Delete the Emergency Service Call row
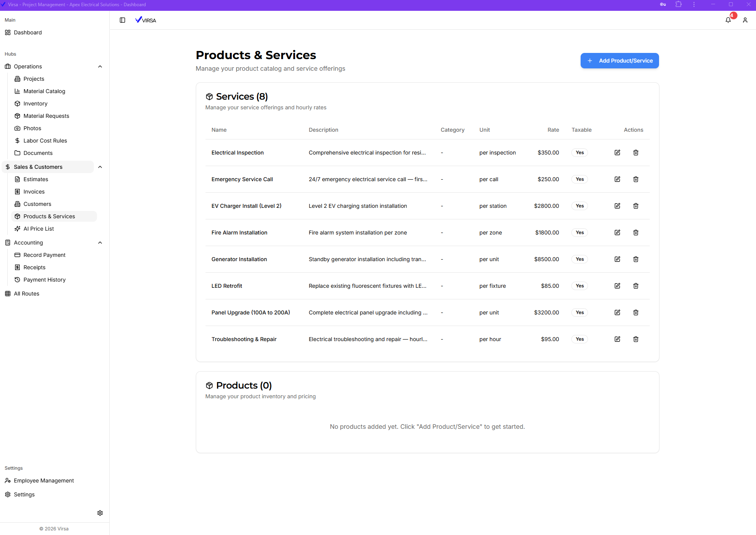The height and width of the screenshot is (535, 756). pos(636,179)
